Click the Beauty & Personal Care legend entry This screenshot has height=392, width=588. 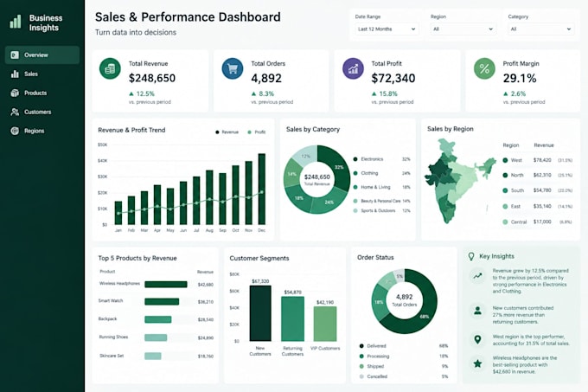point(381,201)
